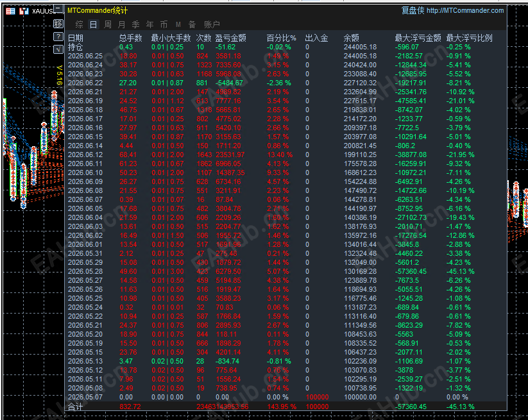Click the 最大浮亏金额 column header
528x420 pixels.
tap(418, 38)
